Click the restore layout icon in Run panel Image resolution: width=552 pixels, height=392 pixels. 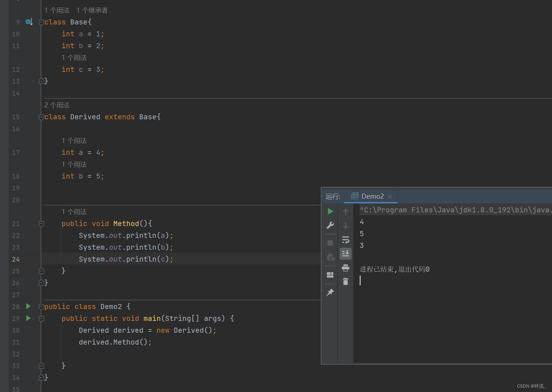pos(330,275)
